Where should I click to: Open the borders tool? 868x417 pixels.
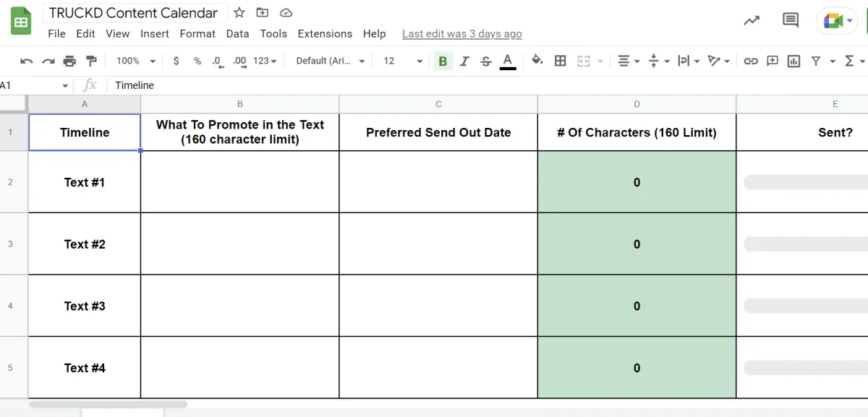pos(560,61)
